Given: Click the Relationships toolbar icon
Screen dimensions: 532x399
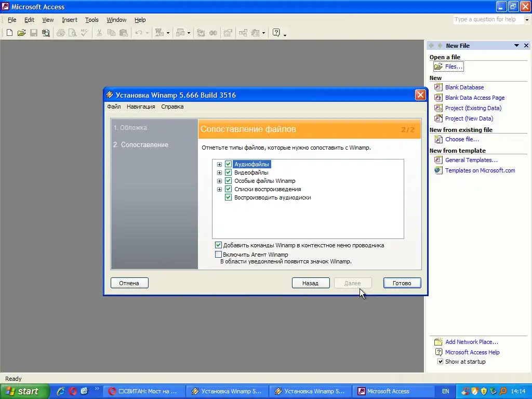Looking at the screenshot, I should [243, 33].
